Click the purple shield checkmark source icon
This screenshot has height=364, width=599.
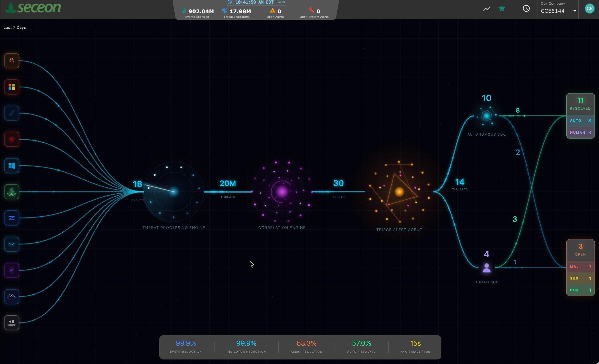point(12,270)
